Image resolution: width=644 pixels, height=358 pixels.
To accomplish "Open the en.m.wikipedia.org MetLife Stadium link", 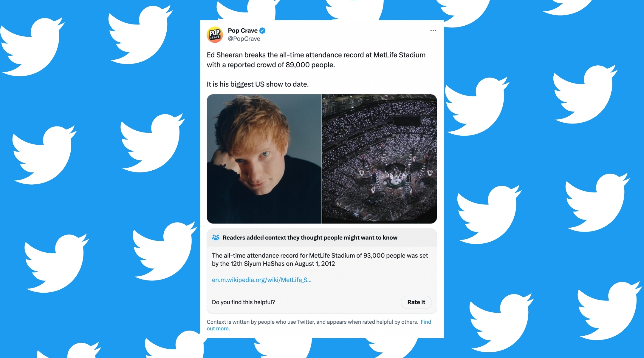I will [261, 280].
